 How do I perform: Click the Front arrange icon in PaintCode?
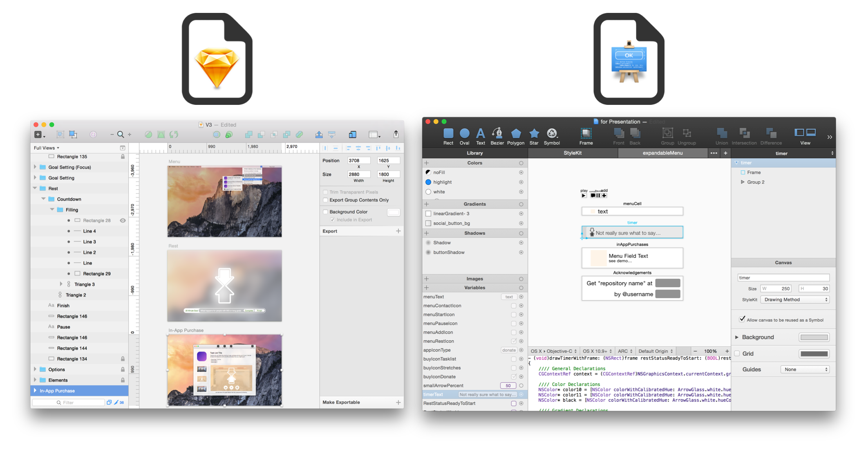pyautogui.click(x=618, y=137)
